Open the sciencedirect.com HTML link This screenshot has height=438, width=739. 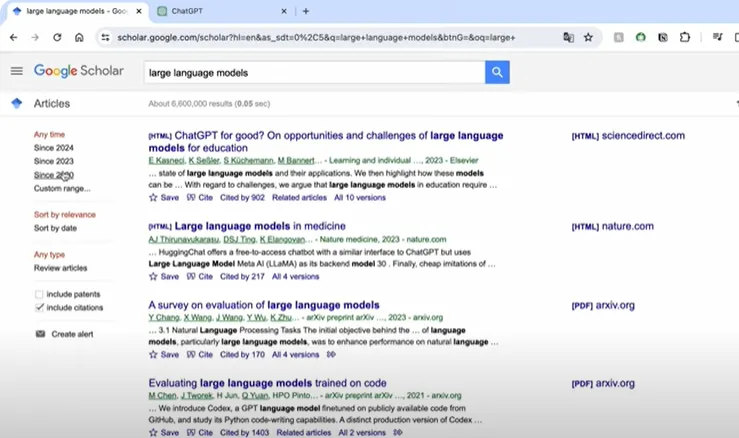[x=628, y=136]
